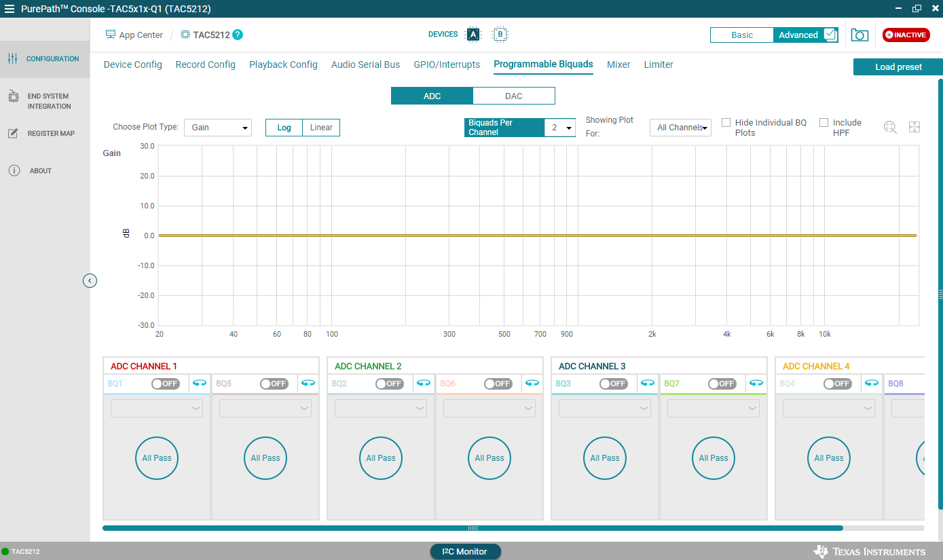Open the I2C Monitor panel
Image resolution: width=943 pixels, height=560 pixels.
click(465, 552)
